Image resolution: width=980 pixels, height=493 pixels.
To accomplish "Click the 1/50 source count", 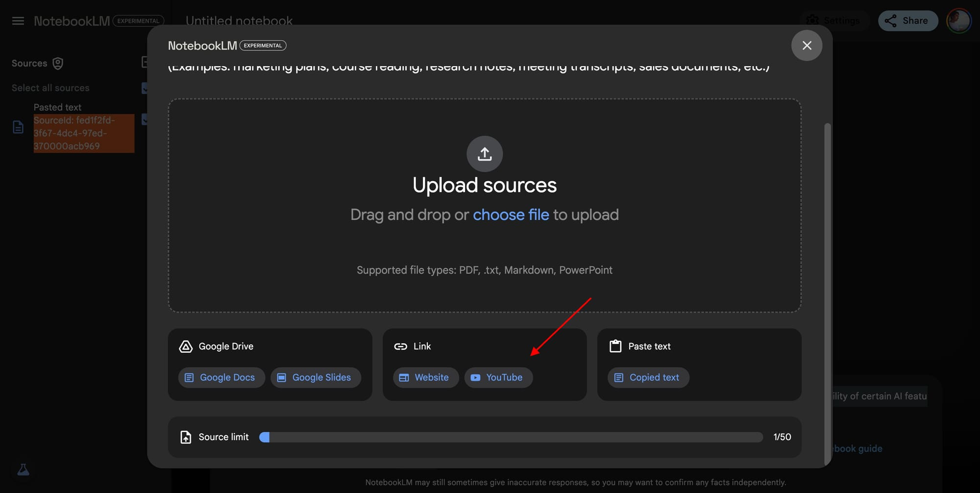I will (782, 437).
